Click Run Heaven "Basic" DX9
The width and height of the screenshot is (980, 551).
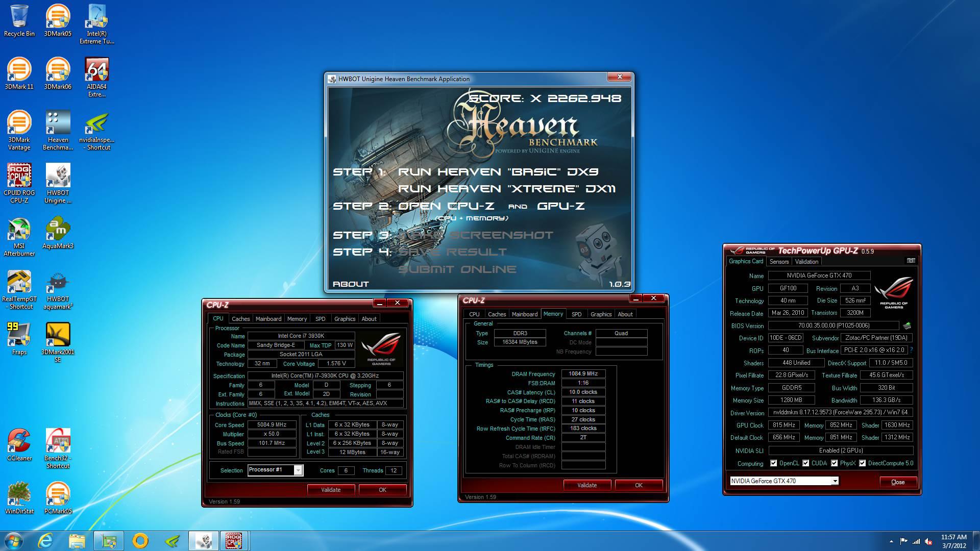click(x=498, y=172)
